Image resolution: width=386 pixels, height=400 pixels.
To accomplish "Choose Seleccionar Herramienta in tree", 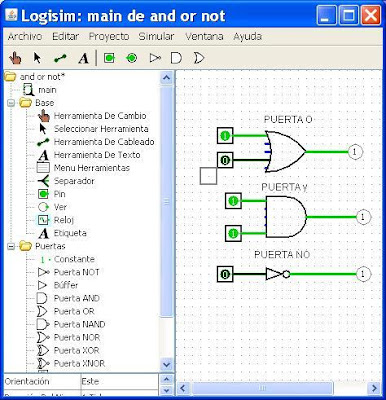I will click(x=101, y=129).
